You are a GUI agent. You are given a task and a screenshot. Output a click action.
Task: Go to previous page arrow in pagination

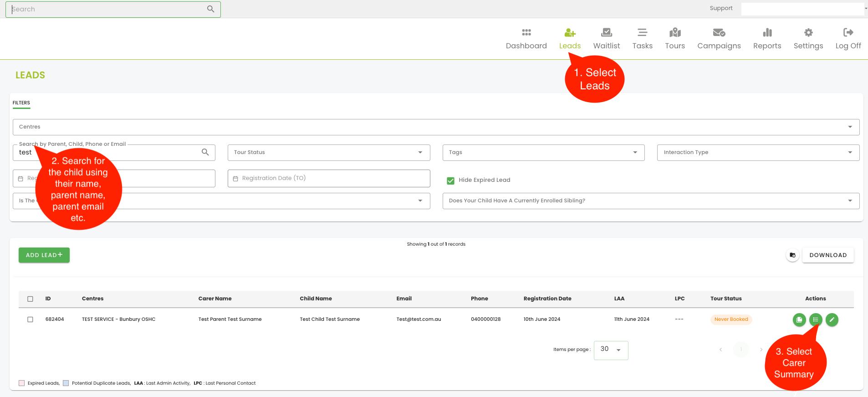pyautogui.click(x=721, y=350)
